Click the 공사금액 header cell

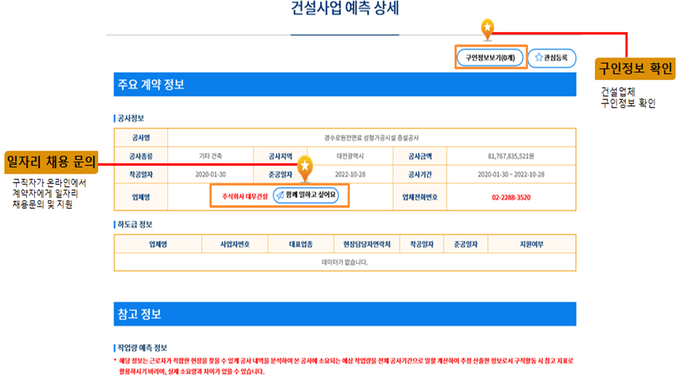(420, 156)
